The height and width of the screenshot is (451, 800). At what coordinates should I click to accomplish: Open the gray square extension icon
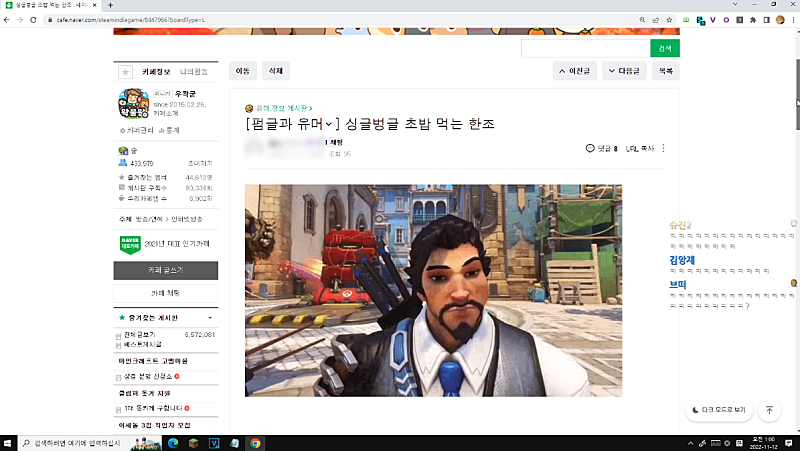[x=739, y=20]
